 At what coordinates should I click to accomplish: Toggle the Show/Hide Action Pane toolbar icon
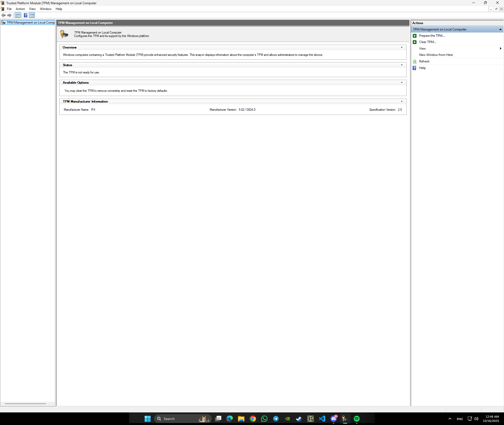click(x=32, y=15)
